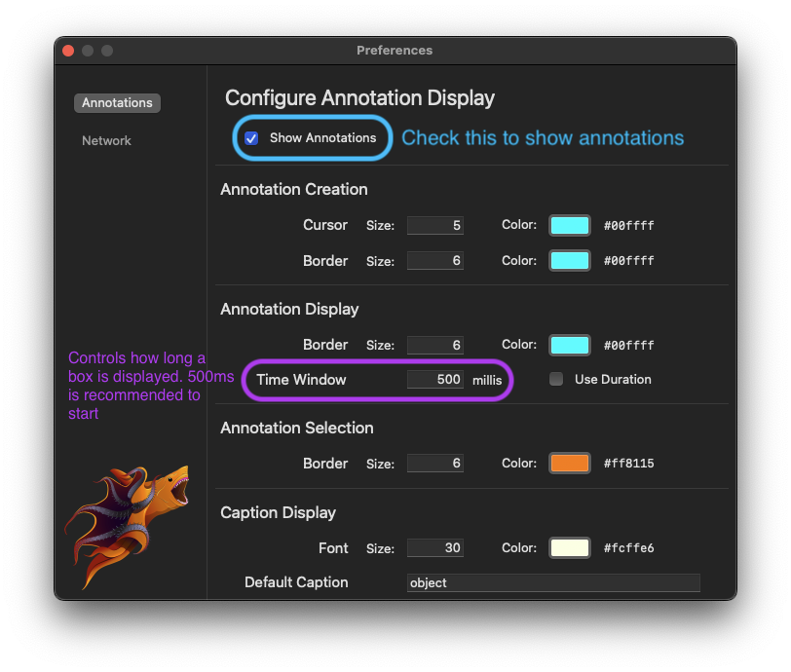791x672 pixels.
Task: Uncheck the Show Annotations checkbox
Action: (x=251, y=138)
